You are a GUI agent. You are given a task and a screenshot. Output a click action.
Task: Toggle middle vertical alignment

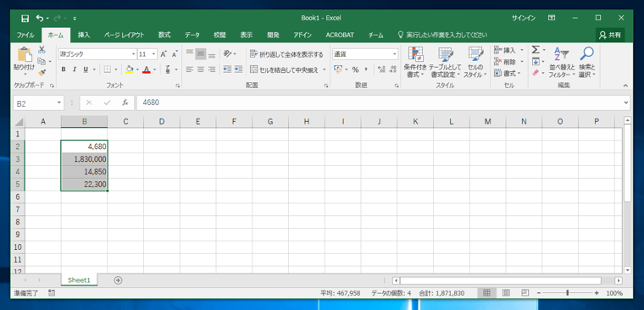point(201,54)
